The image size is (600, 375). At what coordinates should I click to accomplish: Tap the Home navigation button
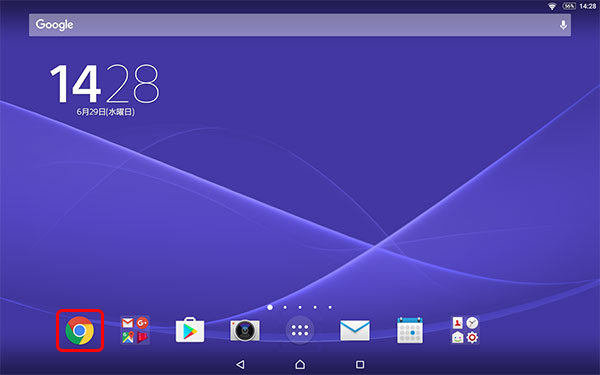pos(300,364)
